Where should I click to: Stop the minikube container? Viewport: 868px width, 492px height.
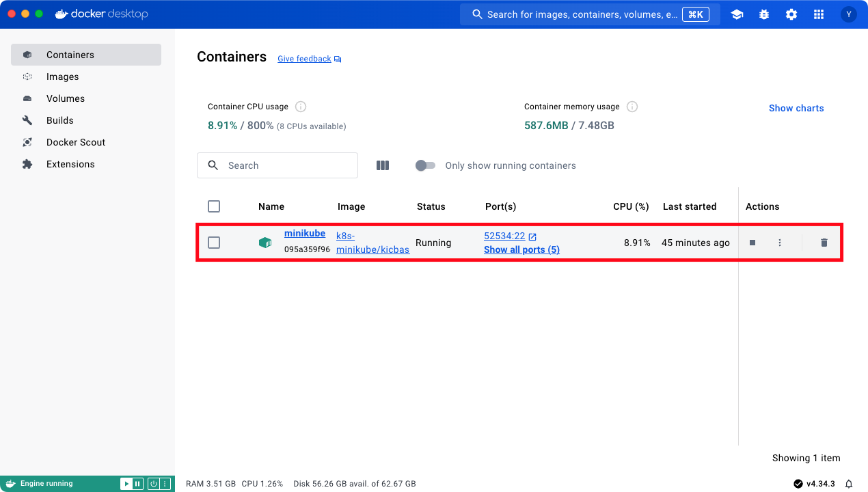pos(752,243)
